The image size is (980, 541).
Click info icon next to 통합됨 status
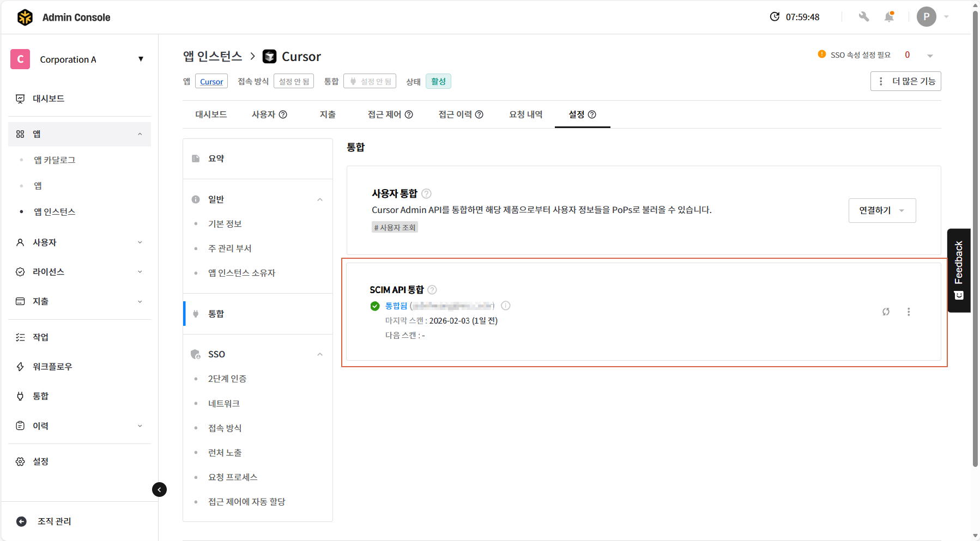(x=506, y=306)
